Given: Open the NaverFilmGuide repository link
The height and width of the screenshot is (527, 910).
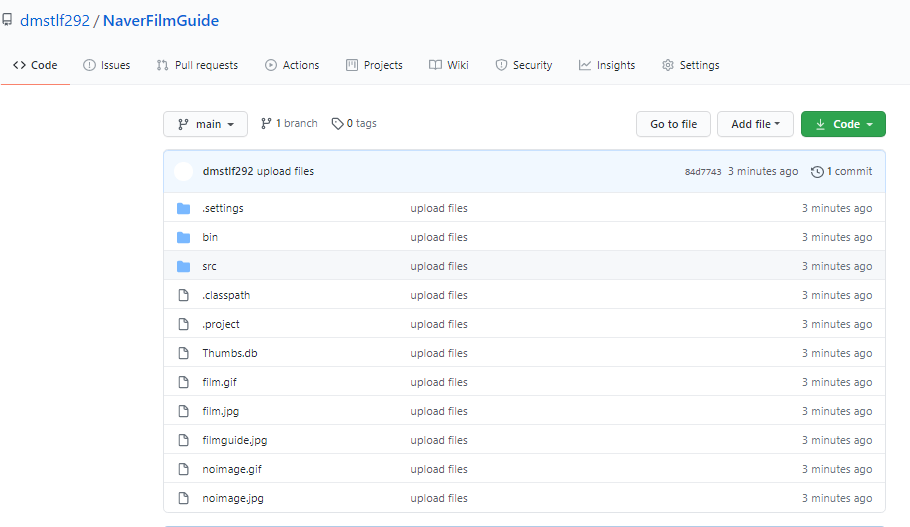Looking at the screenshot, I should [161, 21].
